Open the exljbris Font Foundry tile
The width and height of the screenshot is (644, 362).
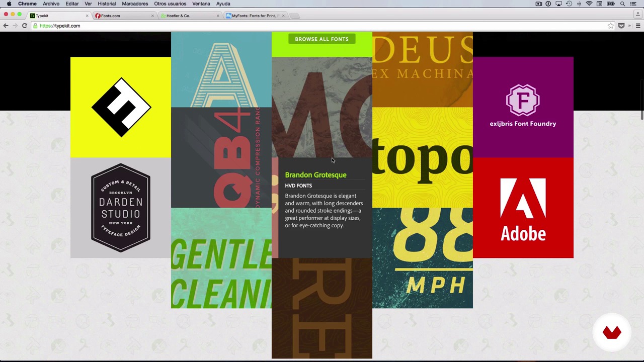tap(523, 107)
